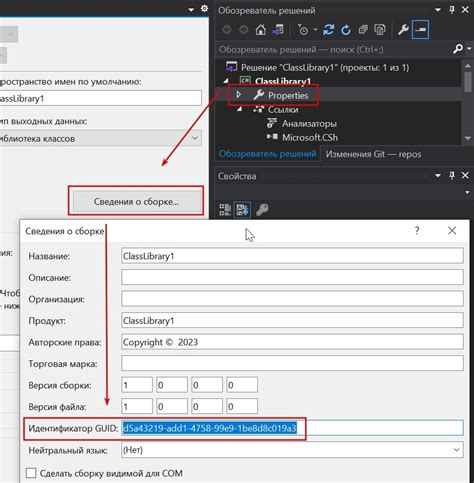Check Сделать сборку видимой для COM
The width and height of the screenshot is (474, 483).
pos(31,473)
